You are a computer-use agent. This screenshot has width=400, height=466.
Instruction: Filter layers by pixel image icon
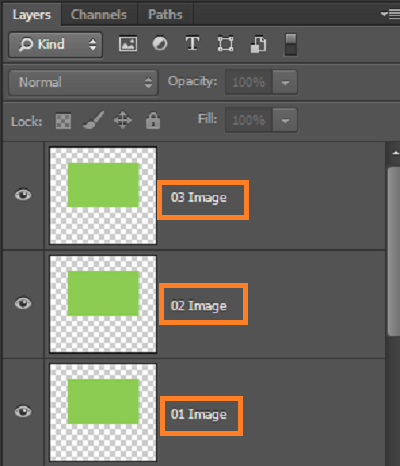click(128, 44)
